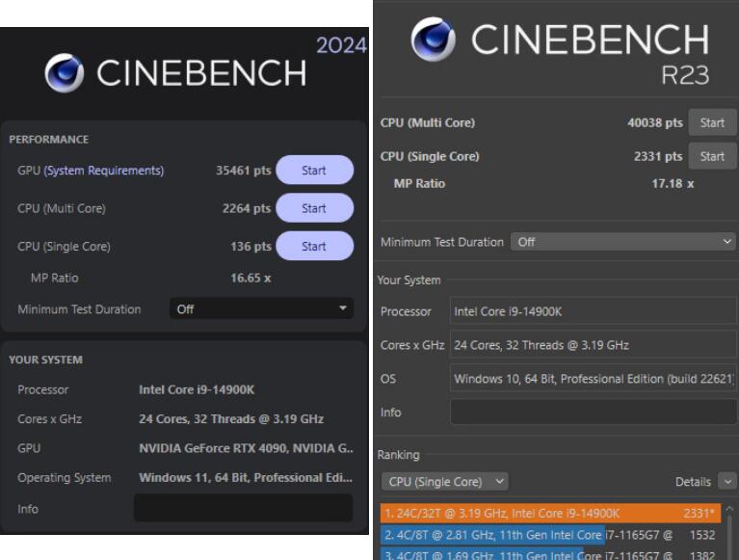Open Minimum Test Duration dropdown in Cinebench 2024
The width and height of the screenshot is (739, 560).
pyautogui.click(x=261, y=309)
